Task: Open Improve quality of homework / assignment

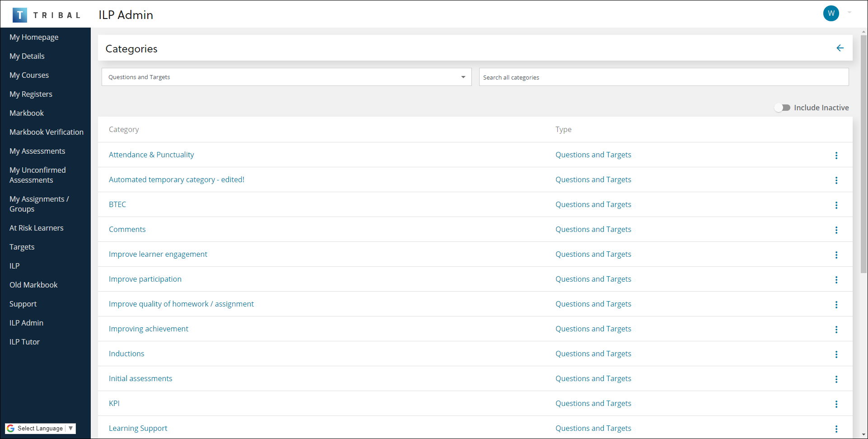Action: point(181,304)
